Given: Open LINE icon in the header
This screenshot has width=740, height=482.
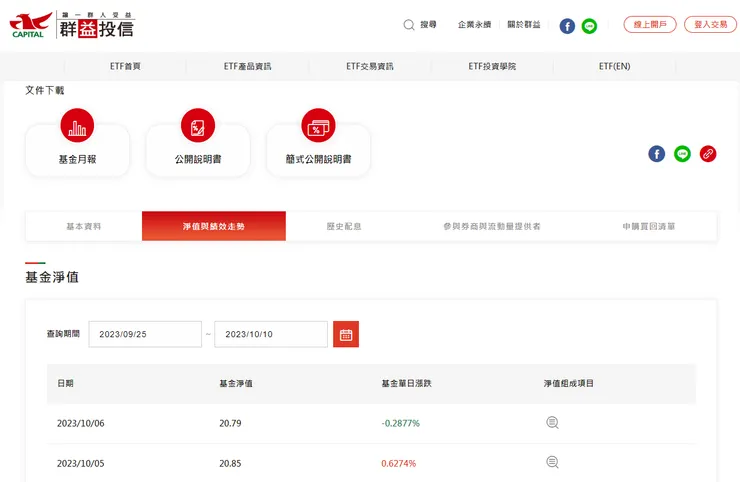Looking at the screenshot, I should click(589, 26).
